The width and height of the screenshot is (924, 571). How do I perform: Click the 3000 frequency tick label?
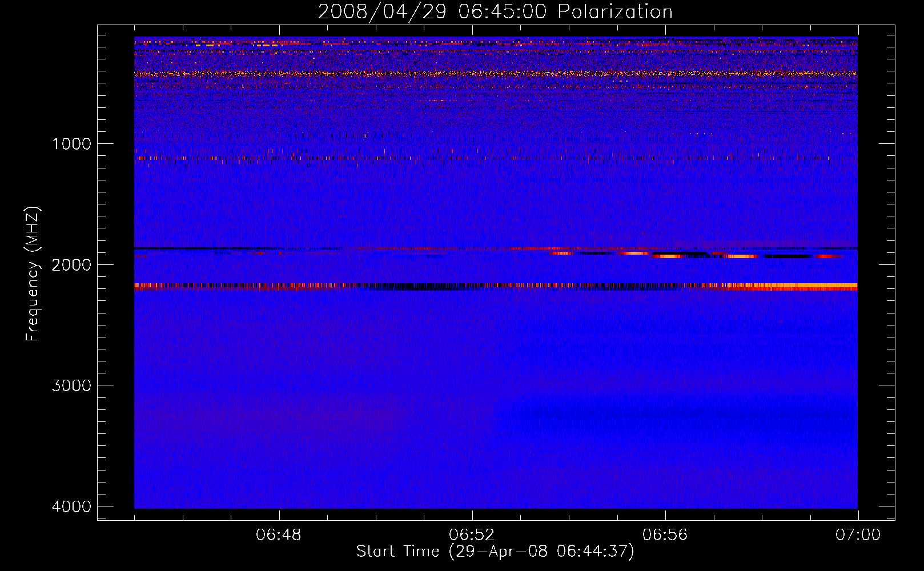pyautogui.click(x=71, y=385)
